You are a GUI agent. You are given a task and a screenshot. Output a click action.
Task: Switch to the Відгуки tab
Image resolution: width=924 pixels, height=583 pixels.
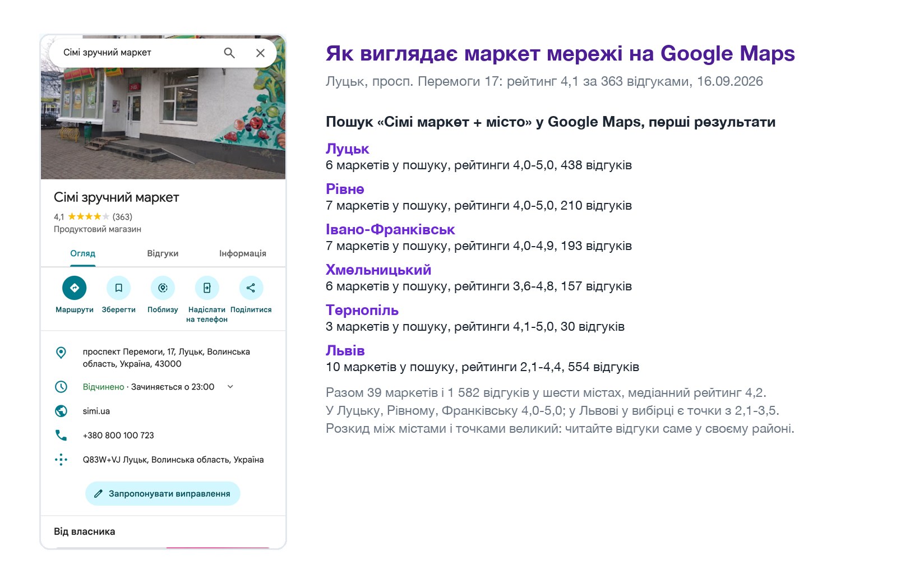pyautogui.click(x=163, y=253)
